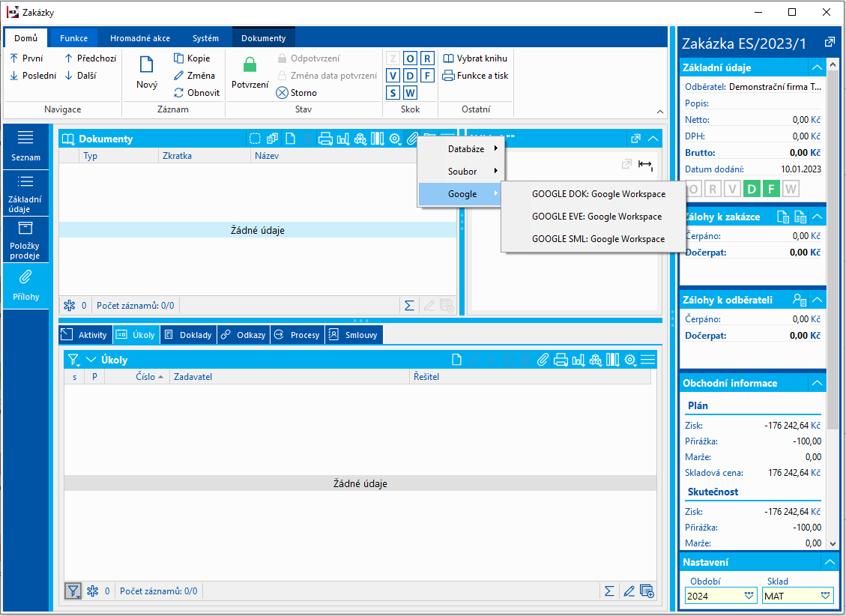The image size is (846, 616).
Task: Collapse the Zálohy k zakázce section
Action: 817,217
